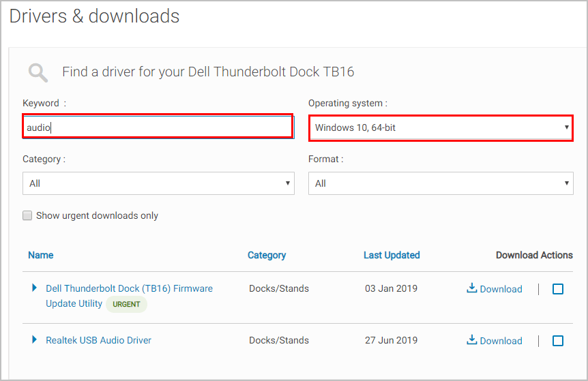Click Docks/Stands in the Firmware Update row
The height and width of the screenshot is (381, 588).
click(279, 288)
